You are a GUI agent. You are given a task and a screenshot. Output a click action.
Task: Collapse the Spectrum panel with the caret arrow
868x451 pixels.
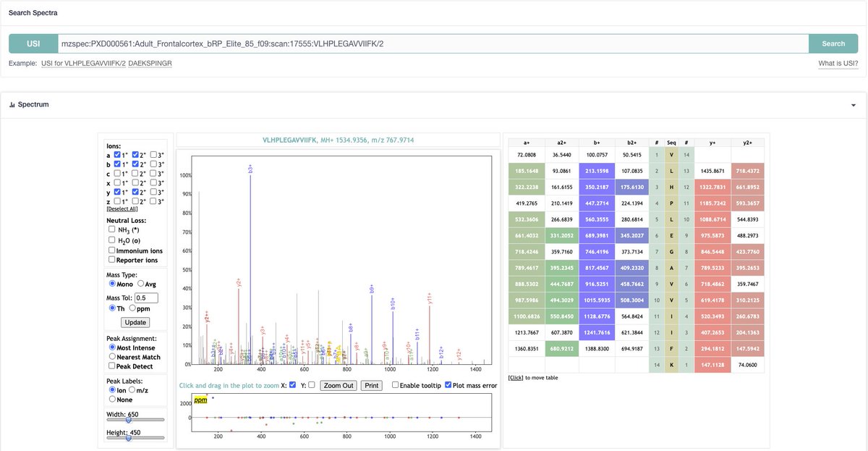click(x=854, y=105)
